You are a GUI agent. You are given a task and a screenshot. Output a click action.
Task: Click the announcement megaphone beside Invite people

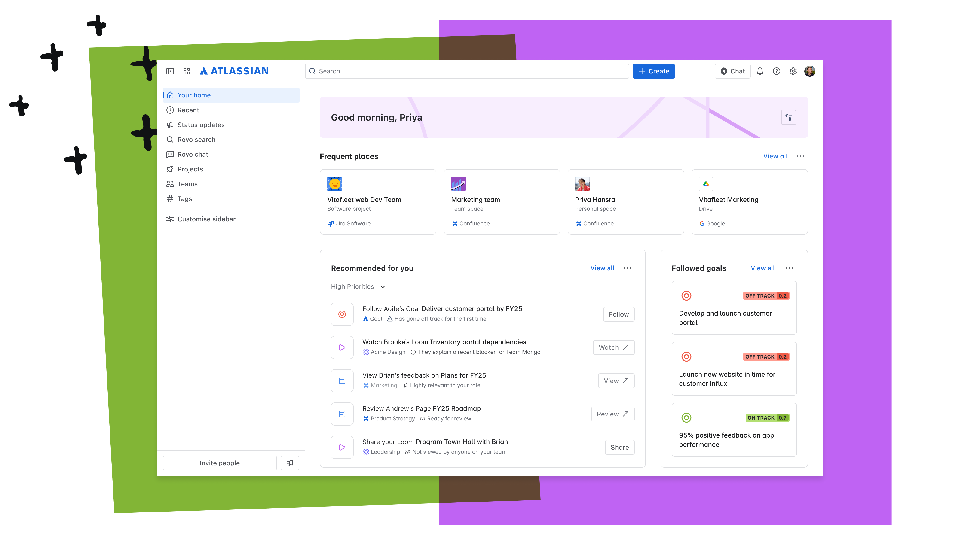pos(290,463)
